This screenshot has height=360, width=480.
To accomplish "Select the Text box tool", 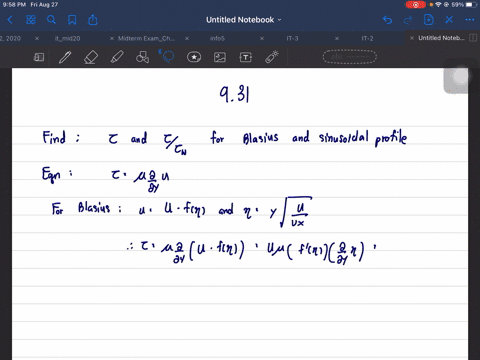I will (246, 57).
